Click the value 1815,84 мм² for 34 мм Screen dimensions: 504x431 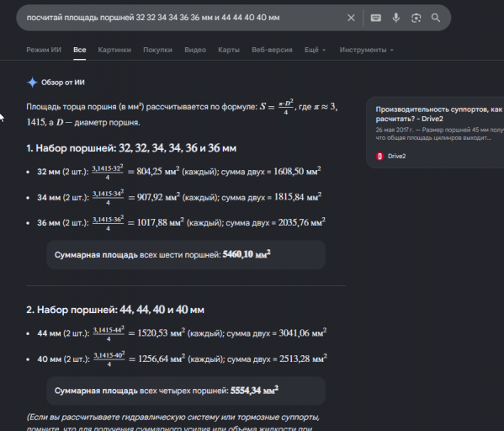point(298,196)
